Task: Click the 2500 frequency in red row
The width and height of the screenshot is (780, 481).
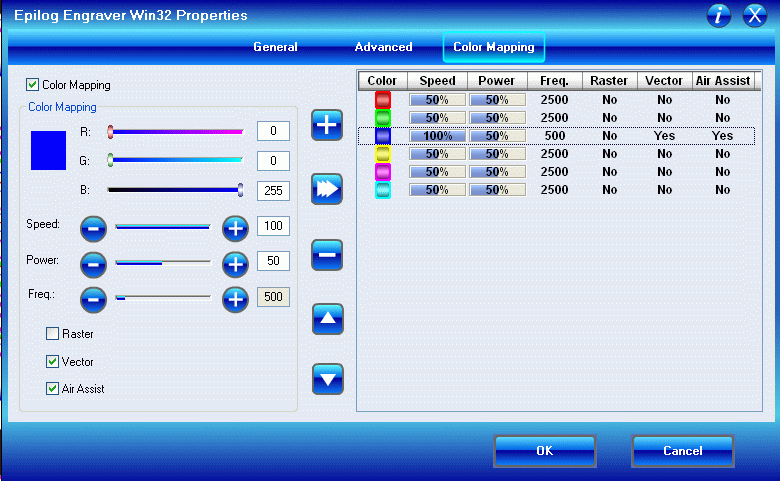Action: [555, 100]
